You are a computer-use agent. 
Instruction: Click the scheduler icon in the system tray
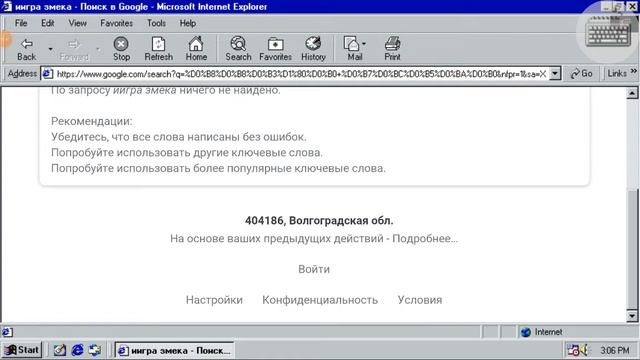point(573,350)
